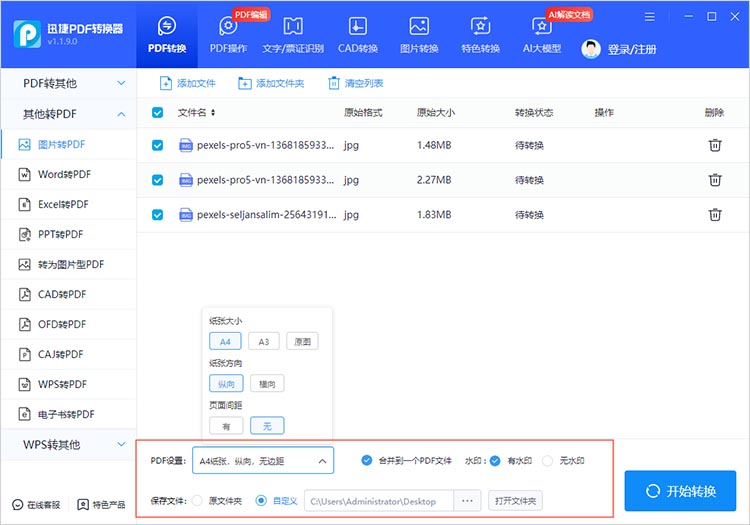Click pexels-seljansalim-25643191 file name

266,215
